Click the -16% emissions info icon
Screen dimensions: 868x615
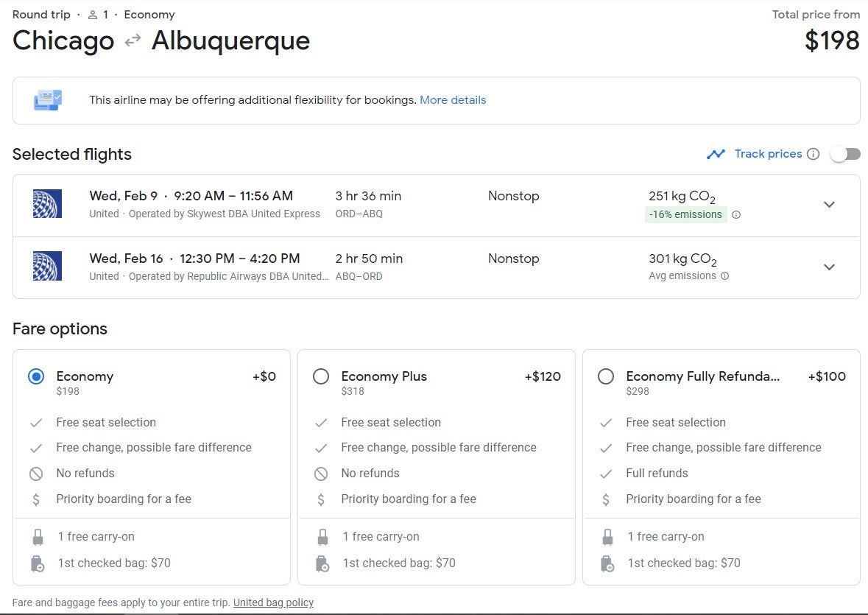[x=735, y=215]
